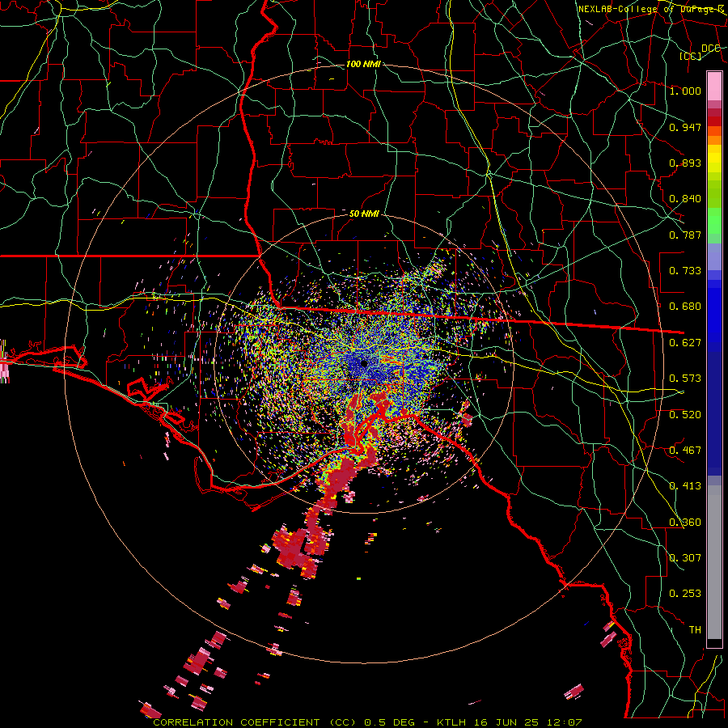Viewport: 728px width, 728px height.
Task: Select the 0.733 color scale value
Action: (685, 271)
